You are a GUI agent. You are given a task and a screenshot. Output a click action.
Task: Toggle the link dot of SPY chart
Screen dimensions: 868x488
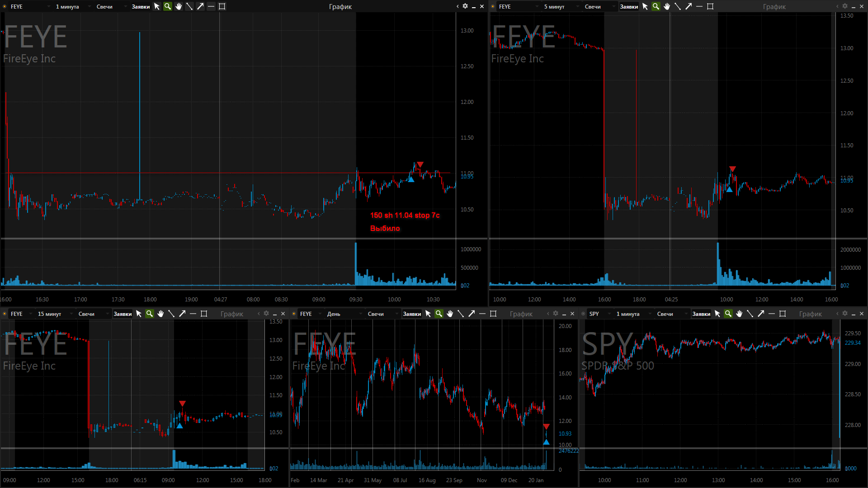tap(583, 314)
